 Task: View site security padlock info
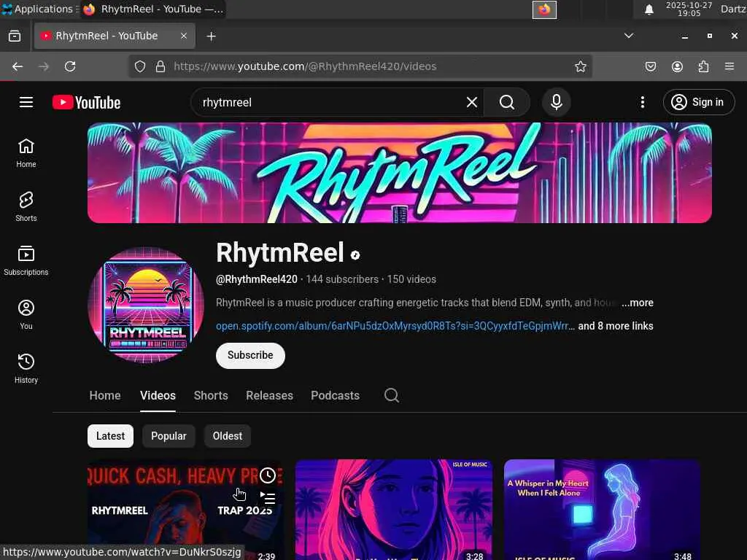coord(160,66)
